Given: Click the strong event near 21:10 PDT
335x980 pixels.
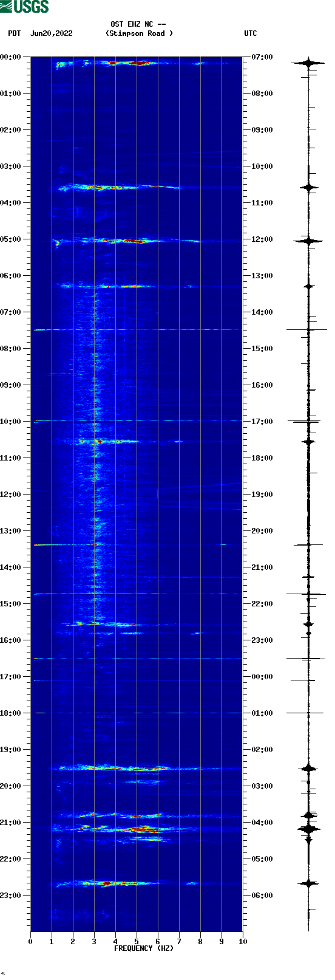Looking at the screenshot, I should (x=124, y=829).
